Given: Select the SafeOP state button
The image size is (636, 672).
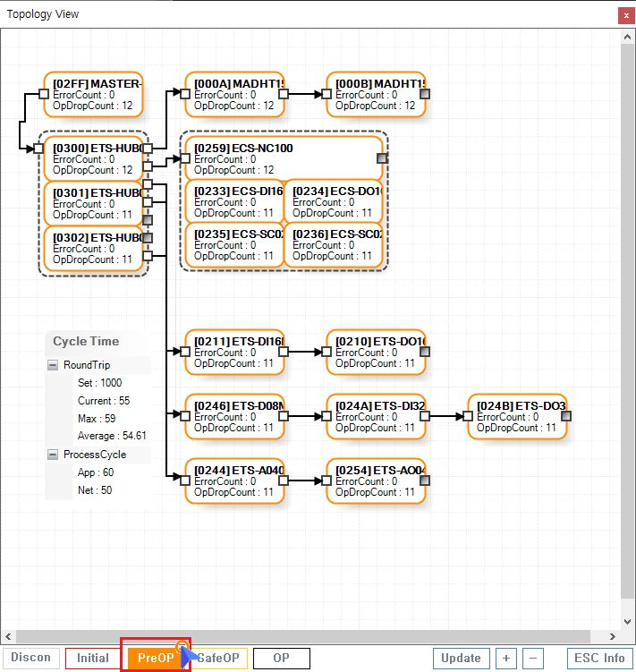Looking at the screenshot, I should tap(222, 659).
